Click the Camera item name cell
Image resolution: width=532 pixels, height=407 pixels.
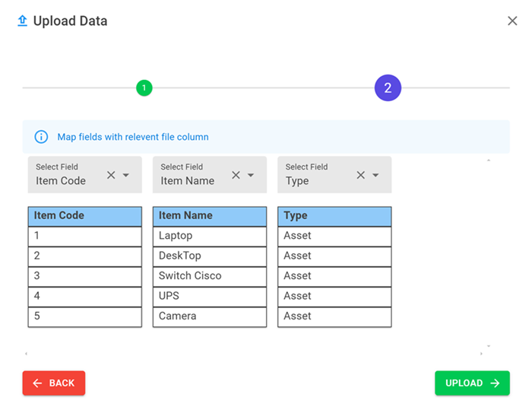point(209,316)
